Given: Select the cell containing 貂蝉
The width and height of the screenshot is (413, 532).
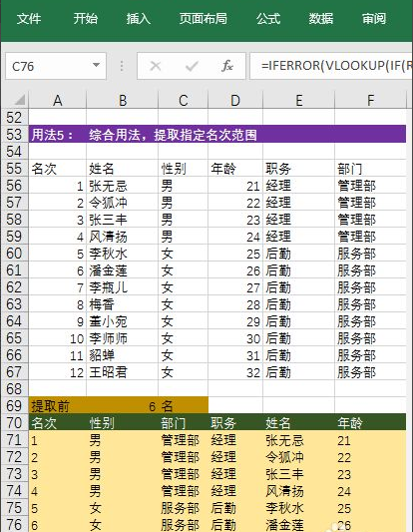Looking at the screenshot, I should (x=122, y=355).
